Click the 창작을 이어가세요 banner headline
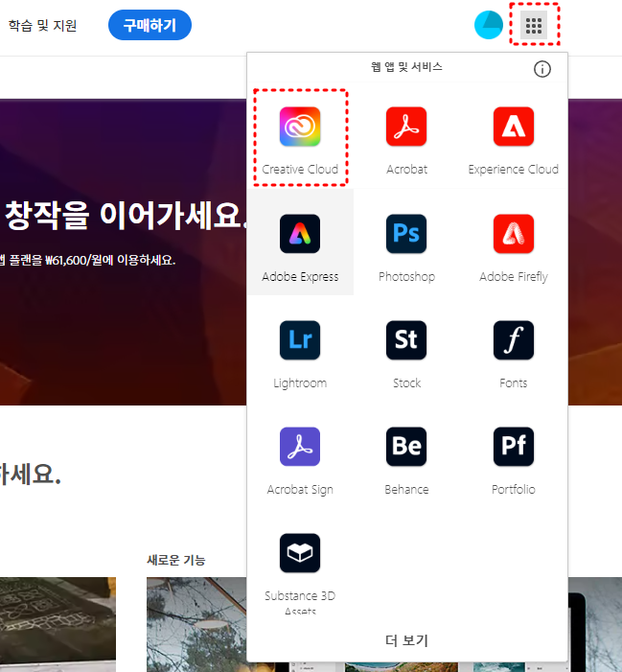The height and width of the screenshot is (672, 622). tap(125, 215)
